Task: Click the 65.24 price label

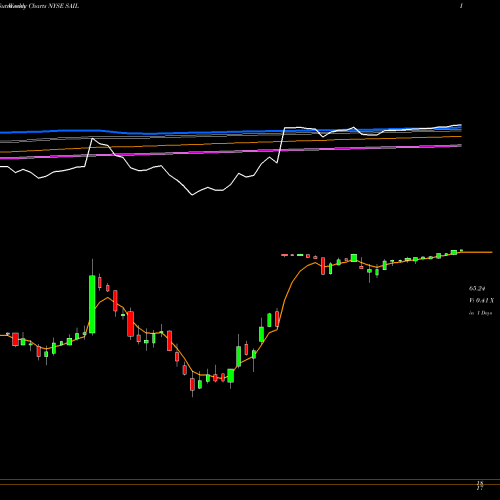Action: tap(477, 288)
